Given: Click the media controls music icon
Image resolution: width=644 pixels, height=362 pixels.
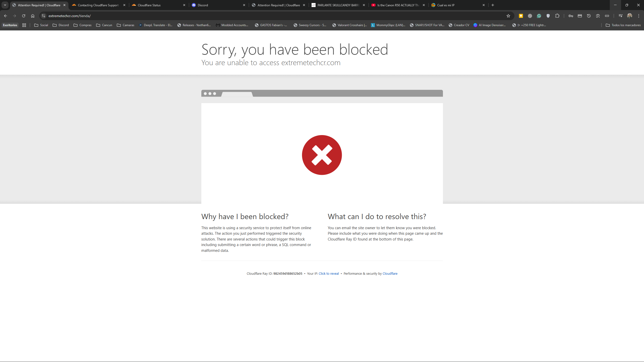Looking at the screenshot, I should pos(620,16).
